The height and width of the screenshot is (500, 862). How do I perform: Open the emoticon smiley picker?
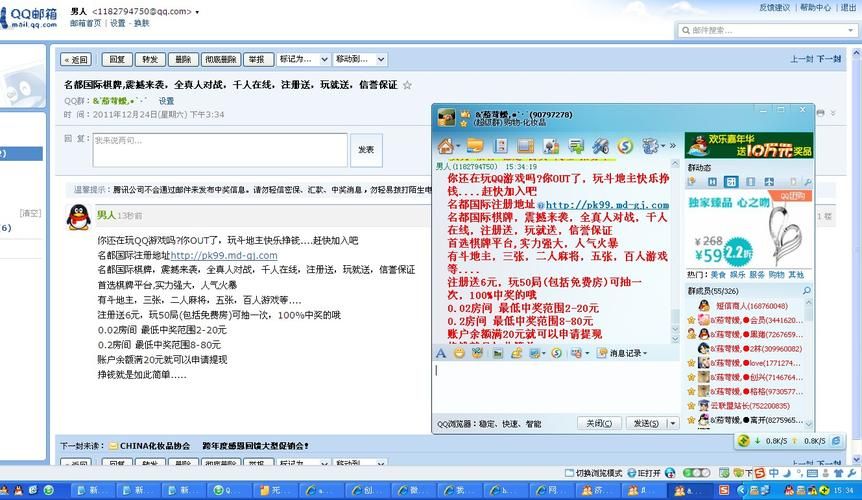click(x=459, y=353)
